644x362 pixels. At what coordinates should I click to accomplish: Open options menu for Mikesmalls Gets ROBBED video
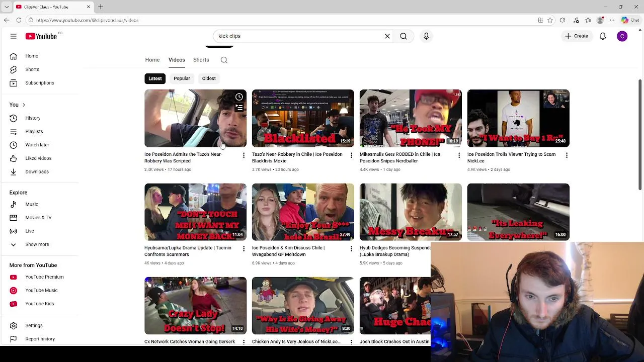(459, 155)
